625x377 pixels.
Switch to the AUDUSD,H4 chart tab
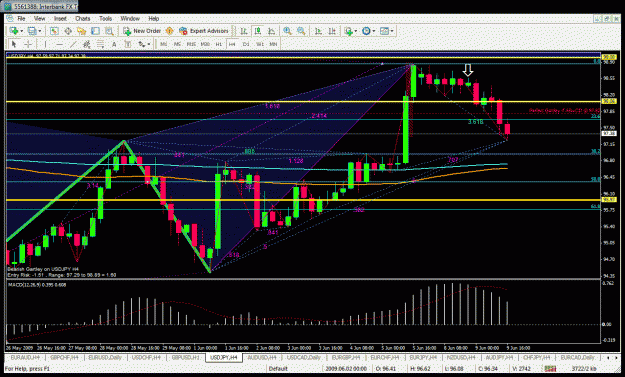point(262,357)
